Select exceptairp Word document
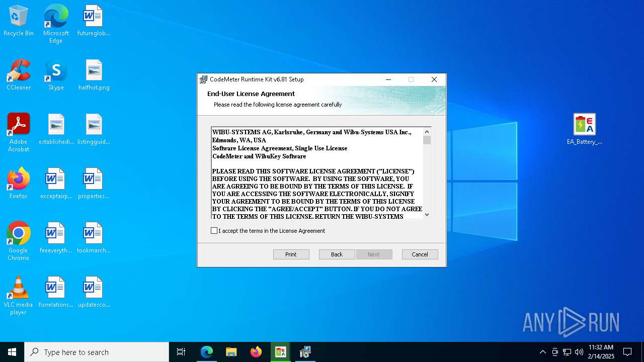 [56, 184]
